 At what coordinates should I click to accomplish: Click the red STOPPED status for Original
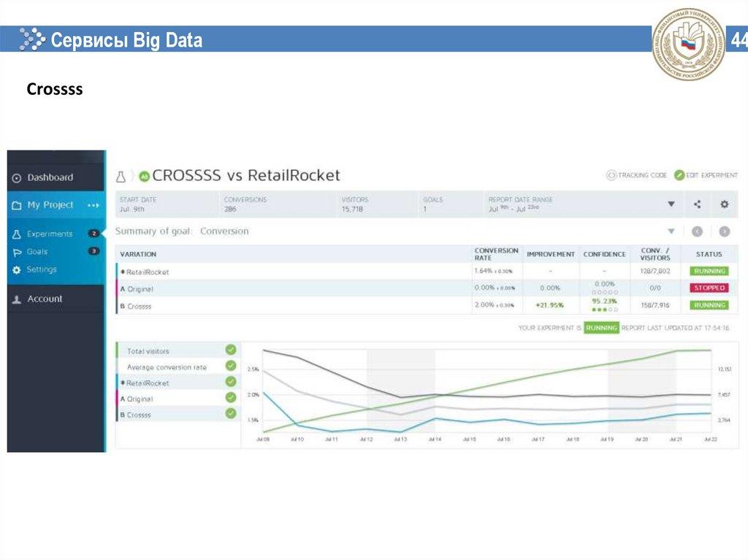click(x=709, y=288)
